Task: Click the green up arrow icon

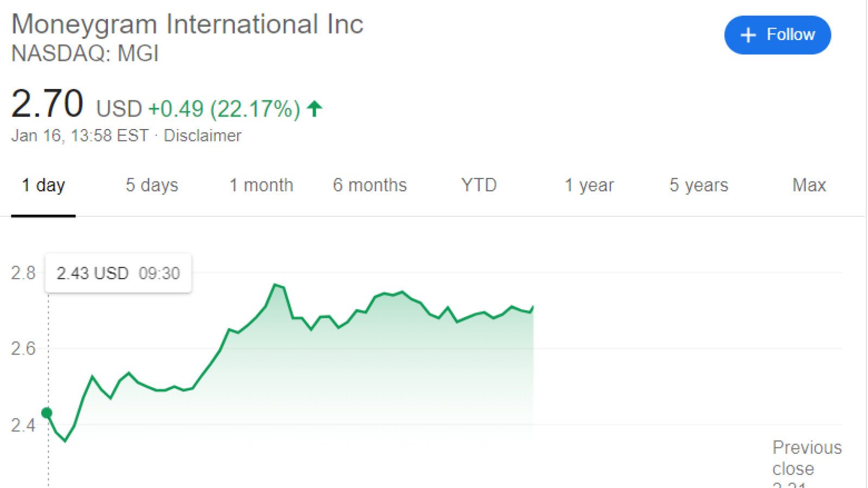Action: coord(314,108)
